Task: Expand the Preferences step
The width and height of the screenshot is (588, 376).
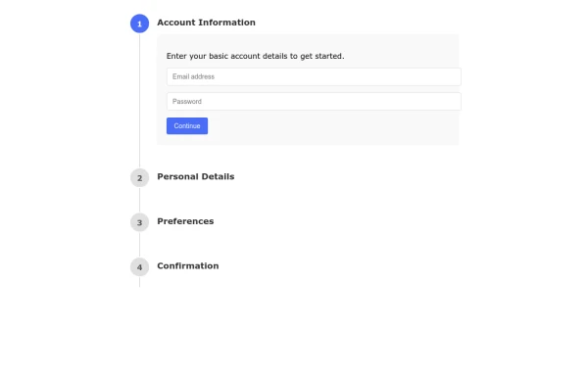Action: tap(185, 221)
